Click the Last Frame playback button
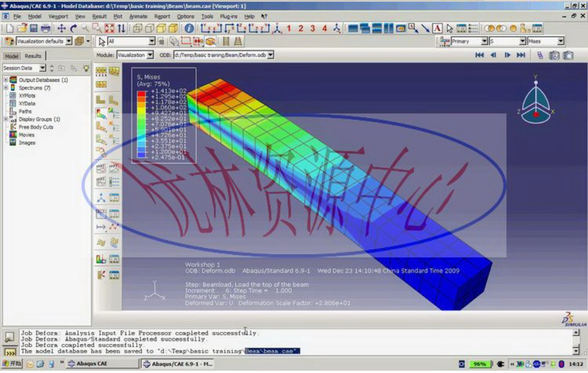This screenshot has height=373, width=588. 521,54
